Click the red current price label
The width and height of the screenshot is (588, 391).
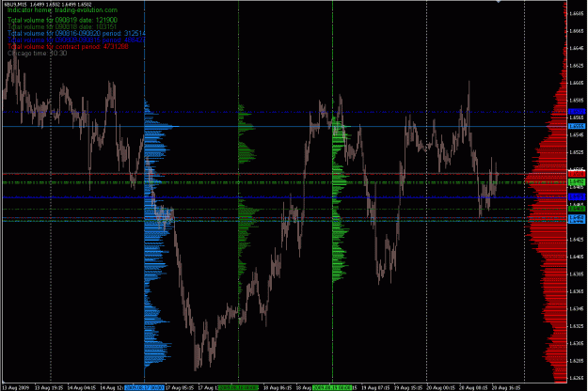(577, 174)
